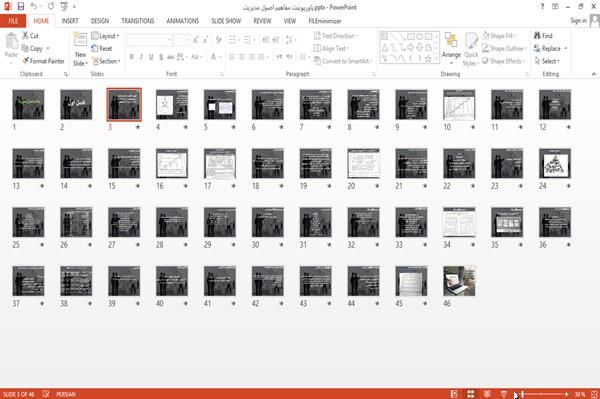Switch to the INSERT ribbon tab
This screenshot has height=399, width=600.
(70, 21)
